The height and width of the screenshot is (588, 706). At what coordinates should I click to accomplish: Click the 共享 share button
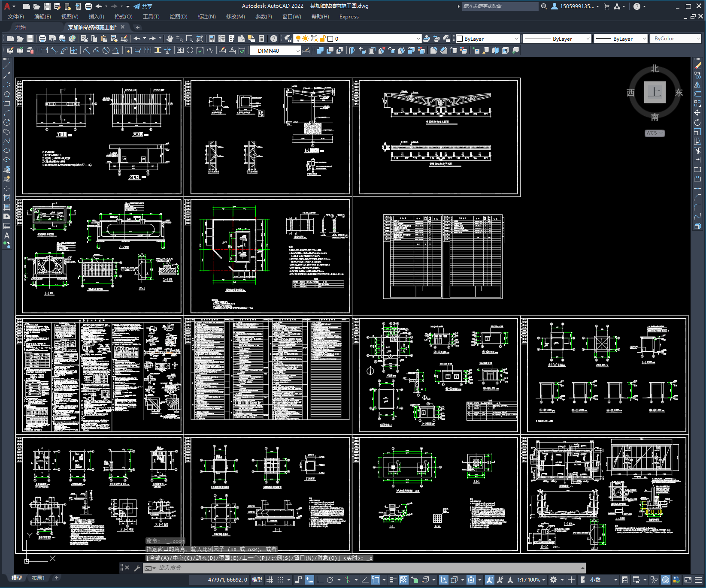(x=143, y=6)
